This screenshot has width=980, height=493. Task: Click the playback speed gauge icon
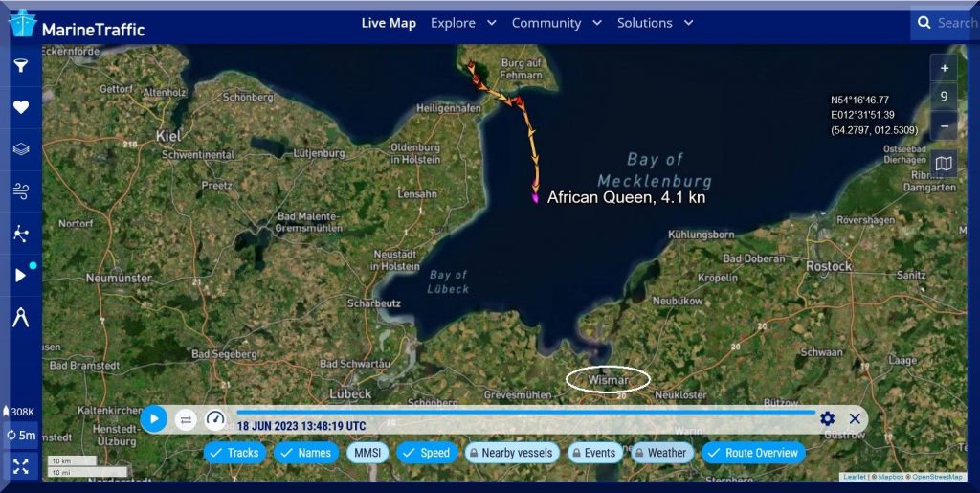click(x=215, y=419)
